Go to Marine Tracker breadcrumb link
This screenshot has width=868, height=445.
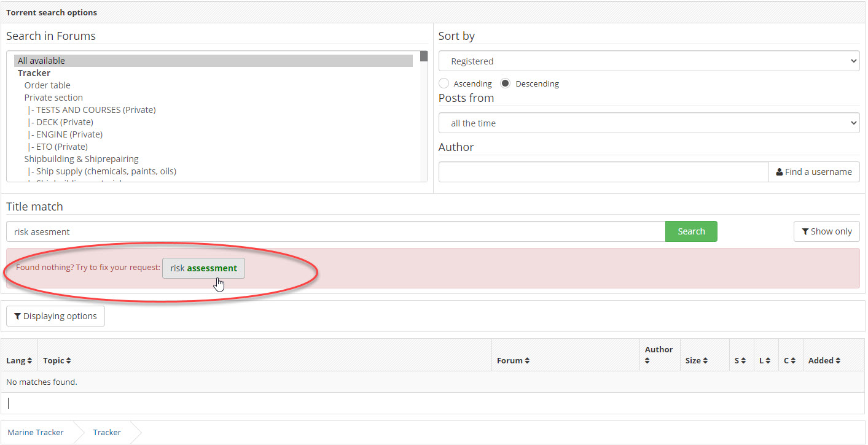(36, 433)
